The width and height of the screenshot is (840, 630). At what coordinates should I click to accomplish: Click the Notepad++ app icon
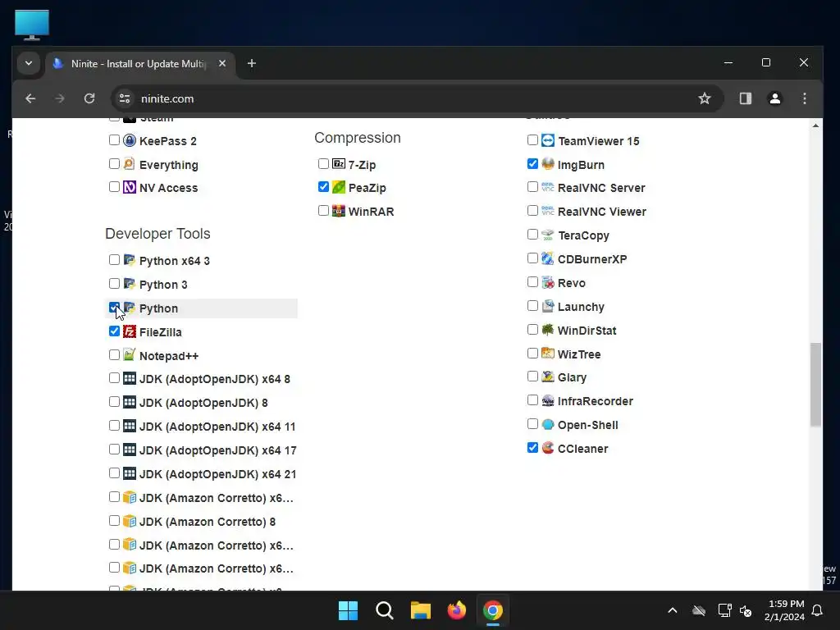(129, 355)
